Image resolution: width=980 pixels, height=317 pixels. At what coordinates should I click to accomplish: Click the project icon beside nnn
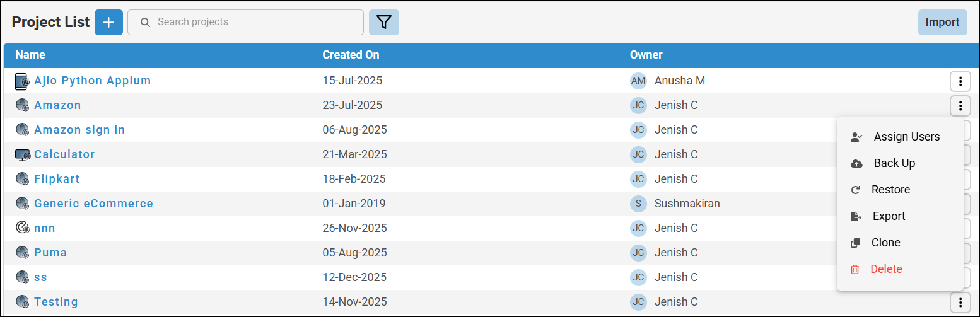click(23, 228)
